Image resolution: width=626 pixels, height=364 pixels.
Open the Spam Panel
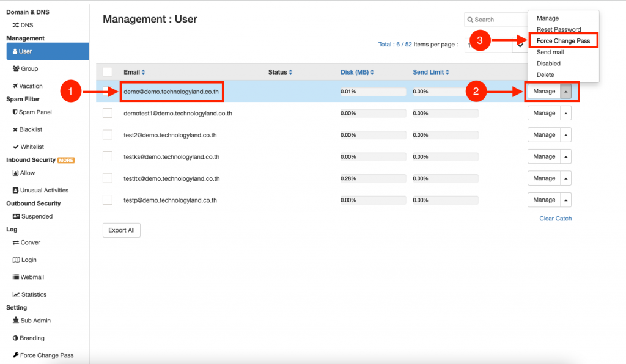tap(32, 112)
